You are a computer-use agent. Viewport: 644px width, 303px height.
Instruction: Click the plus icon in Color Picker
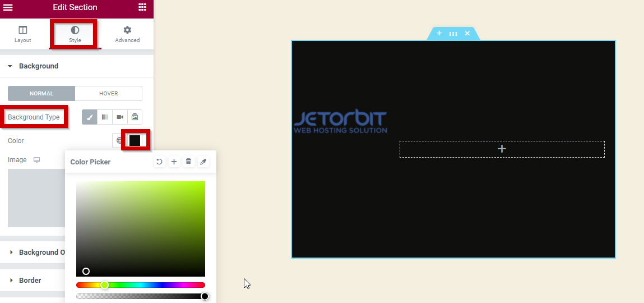coord(174,162)
